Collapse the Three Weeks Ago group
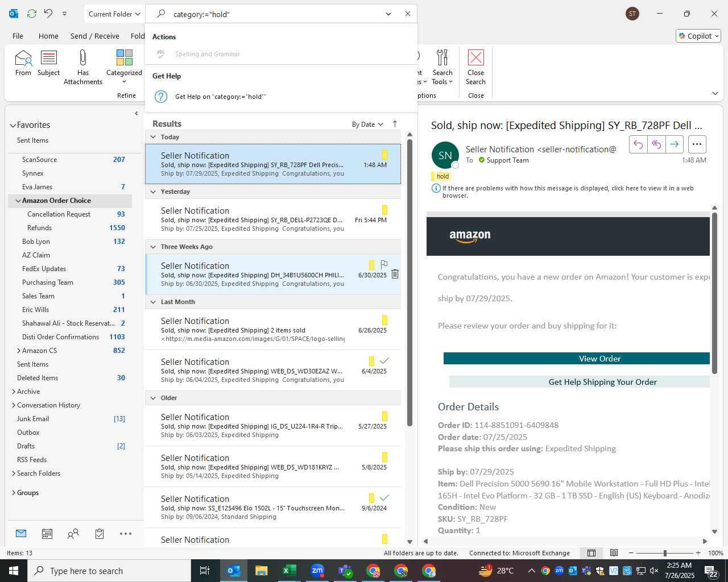The image size is (728, 582). pyautogui.click(x=153, y=247)
